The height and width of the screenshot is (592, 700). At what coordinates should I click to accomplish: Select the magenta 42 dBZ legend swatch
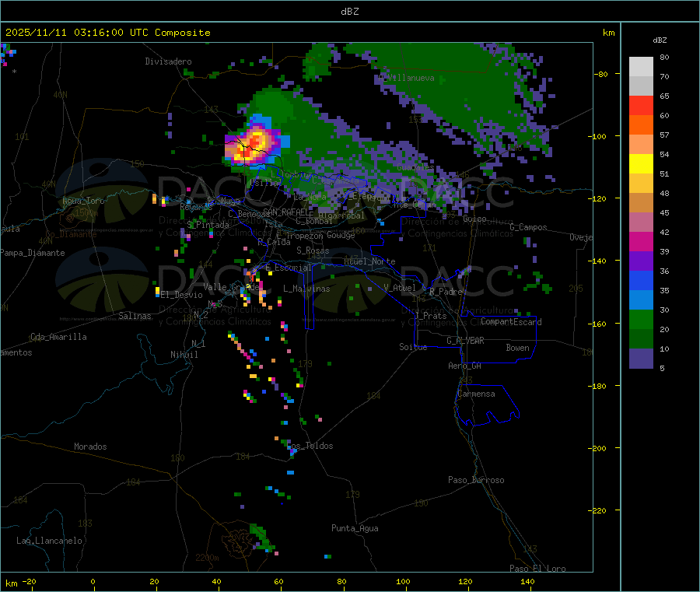(641, 241)
